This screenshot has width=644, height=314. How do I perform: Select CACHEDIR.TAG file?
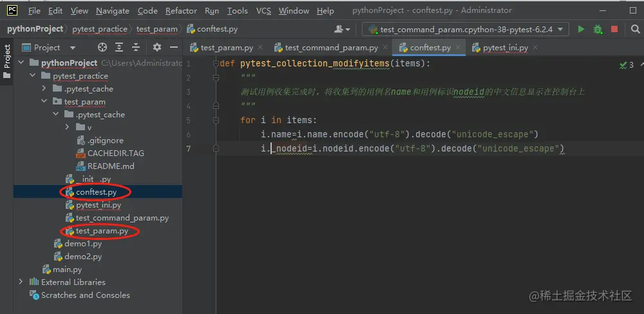(x=109, y=153)
